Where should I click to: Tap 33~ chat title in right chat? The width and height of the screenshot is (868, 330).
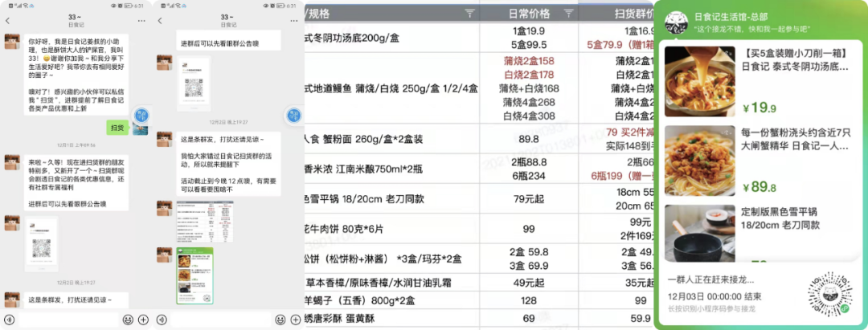pos(227,17)
